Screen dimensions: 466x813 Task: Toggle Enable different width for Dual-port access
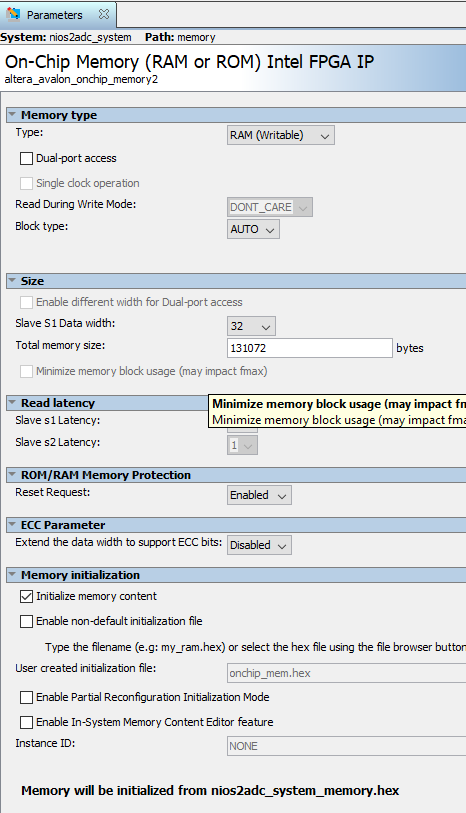pos(26,302)
